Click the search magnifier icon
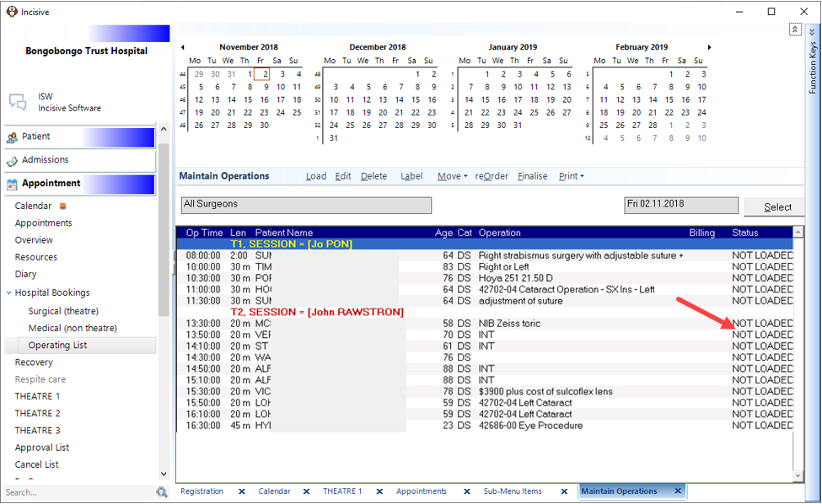The height and width of the screenshot is (504, 822). tap(162, 492)
